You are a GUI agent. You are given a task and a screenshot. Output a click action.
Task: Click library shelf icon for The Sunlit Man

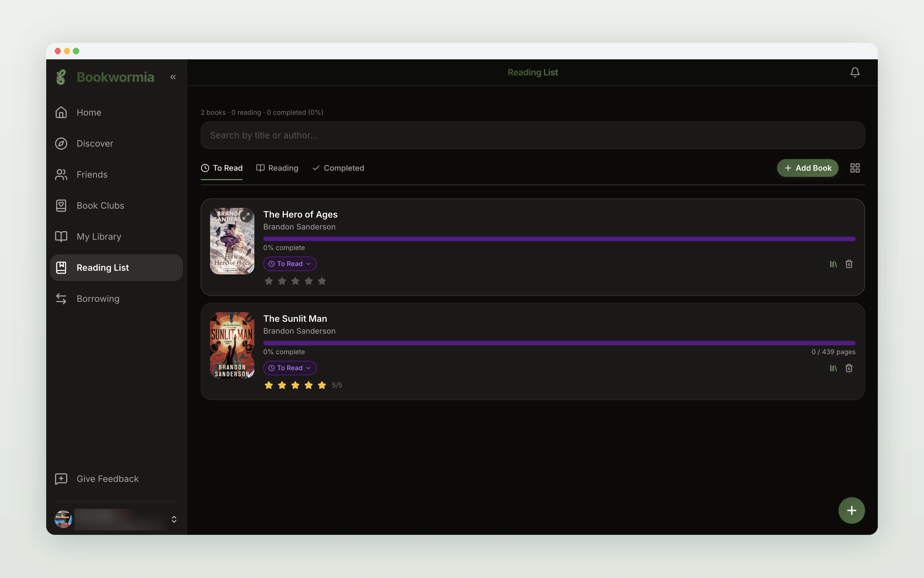coord(833,368)
